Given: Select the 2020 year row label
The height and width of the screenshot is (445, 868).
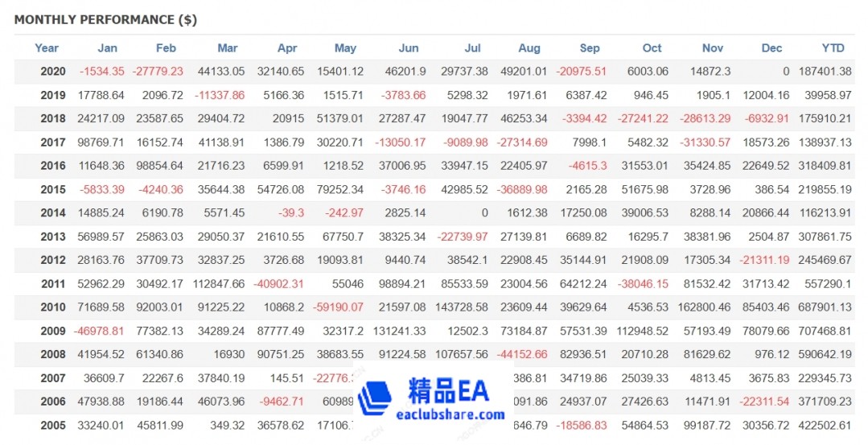Looking at the screenshot, I should point(50,72).
